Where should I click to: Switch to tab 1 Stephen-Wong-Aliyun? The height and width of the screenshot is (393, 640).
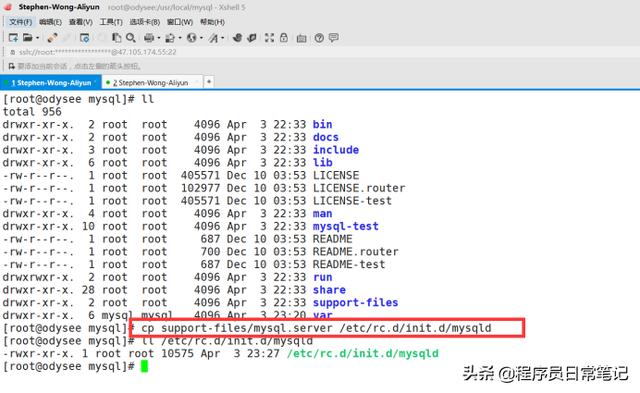[51, 82]
